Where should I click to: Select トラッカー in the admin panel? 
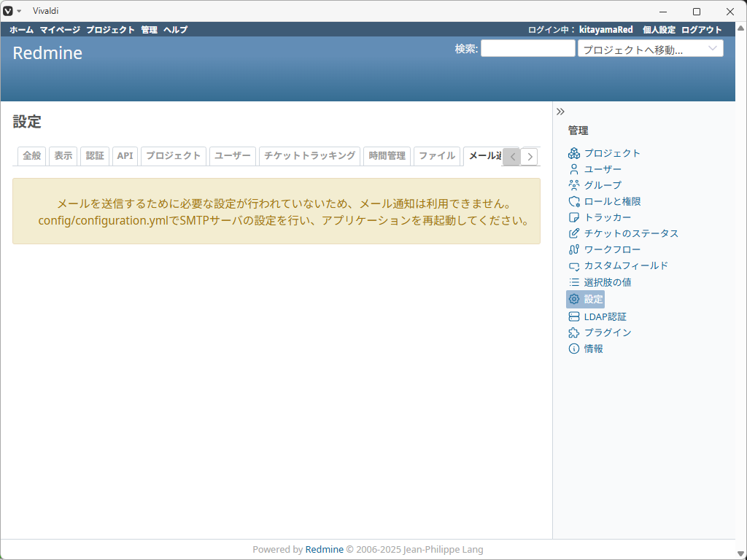point(604,217)
